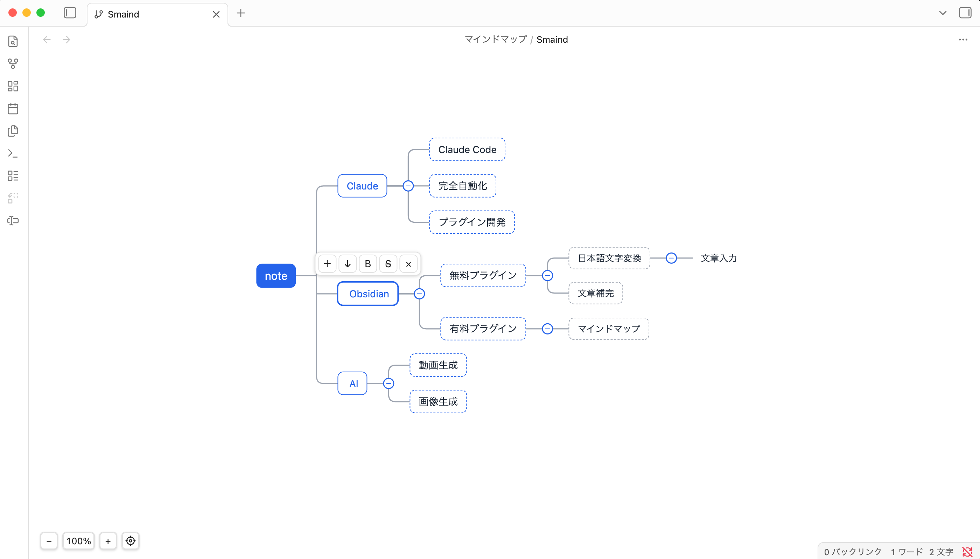Image resolution: width=980 pixels, height=559 pixels.
Task: Navigate back with the left arrow
Action: tap(47, 40)
